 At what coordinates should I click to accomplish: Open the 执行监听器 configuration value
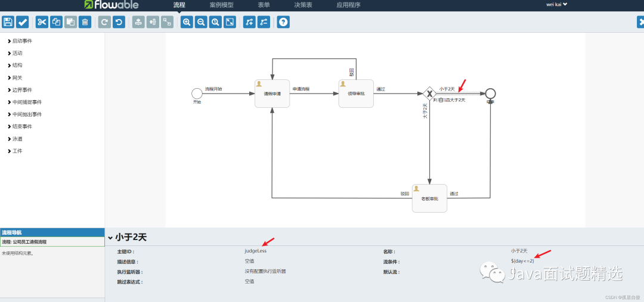265,271
